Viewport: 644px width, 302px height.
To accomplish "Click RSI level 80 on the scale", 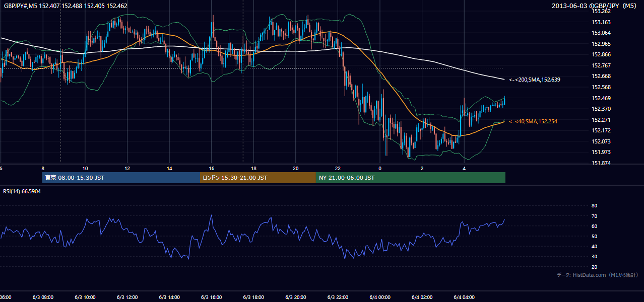I will coord(594,206).
